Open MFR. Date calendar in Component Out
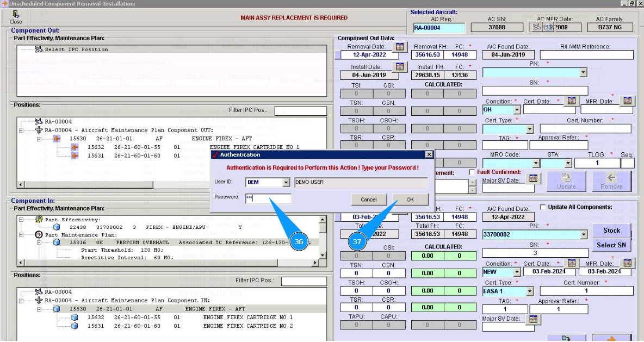 click(627, 101)
